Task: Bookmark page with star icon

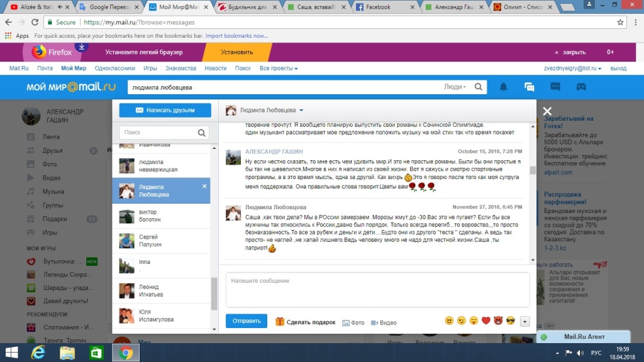Action: [x=620, y=23]
